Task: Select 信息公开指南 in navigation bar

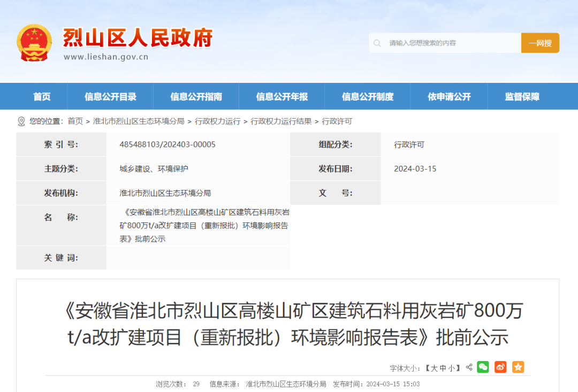Action: 196,97
